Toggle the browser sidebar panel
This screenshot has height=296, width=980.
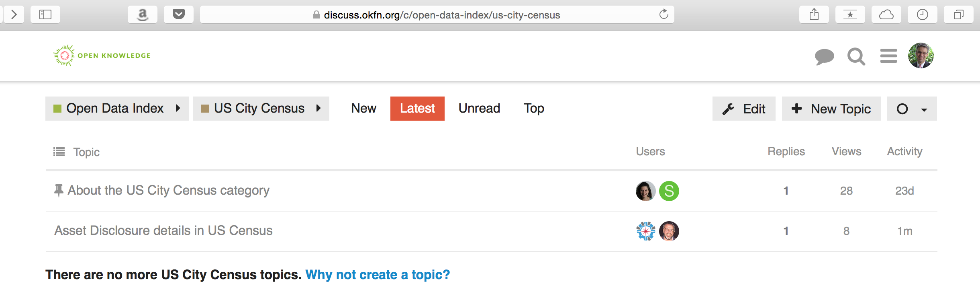45,15
